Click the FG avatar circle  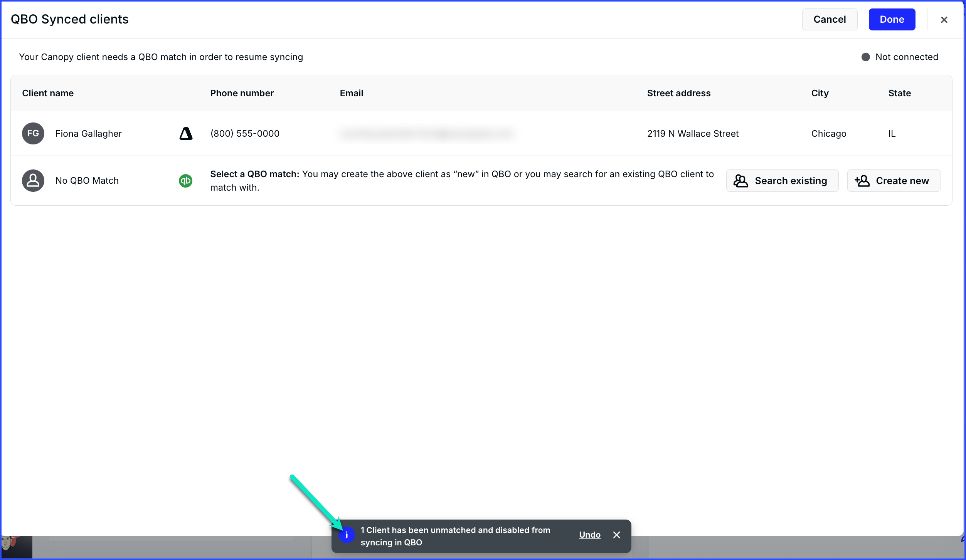33,134
